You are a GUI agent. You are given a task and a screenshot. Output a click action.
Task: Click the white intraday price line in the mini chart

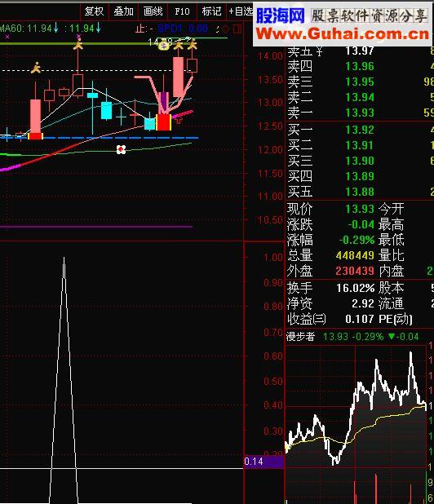[x=356, y=409]
